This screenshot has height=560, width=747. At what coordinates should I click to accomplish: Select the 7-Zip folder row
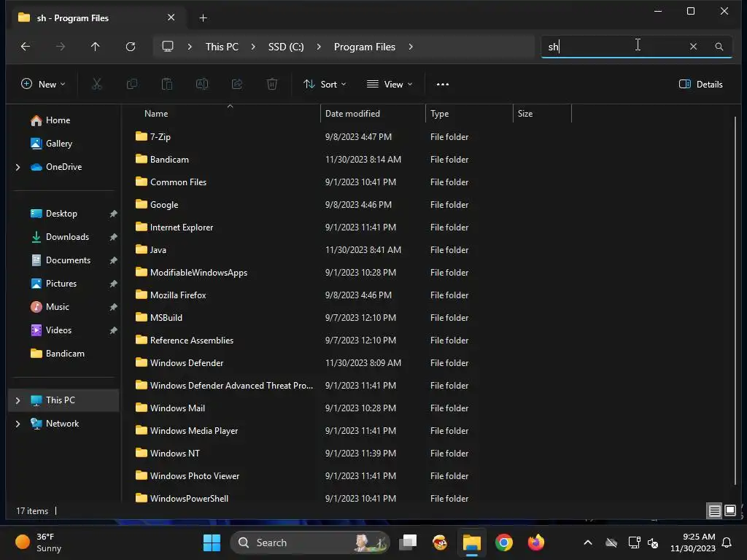pyautogui.click(x=160, y=137)
